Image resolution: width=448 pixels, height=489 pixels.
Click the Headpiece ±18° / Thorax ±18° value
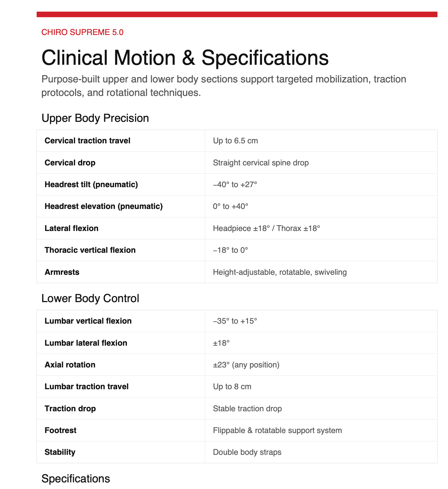point(266,228)
